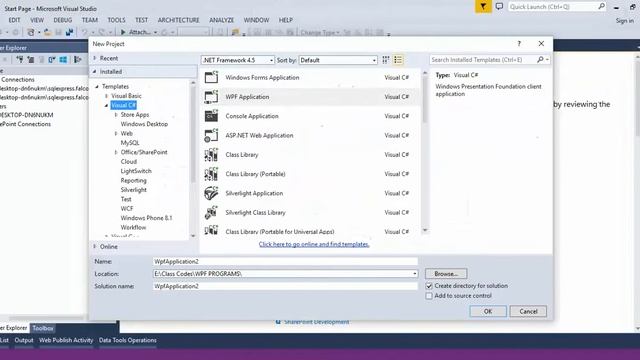Open the notifications filter flag icon
Screen dimensions: 640x360
(x=483, y=7)
